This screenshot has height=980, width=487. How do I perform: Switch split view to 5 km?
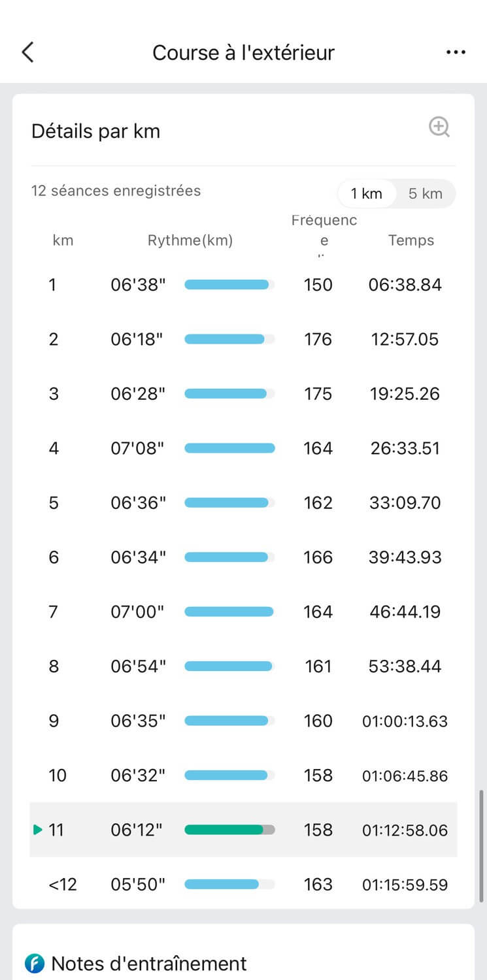[426, 193]
